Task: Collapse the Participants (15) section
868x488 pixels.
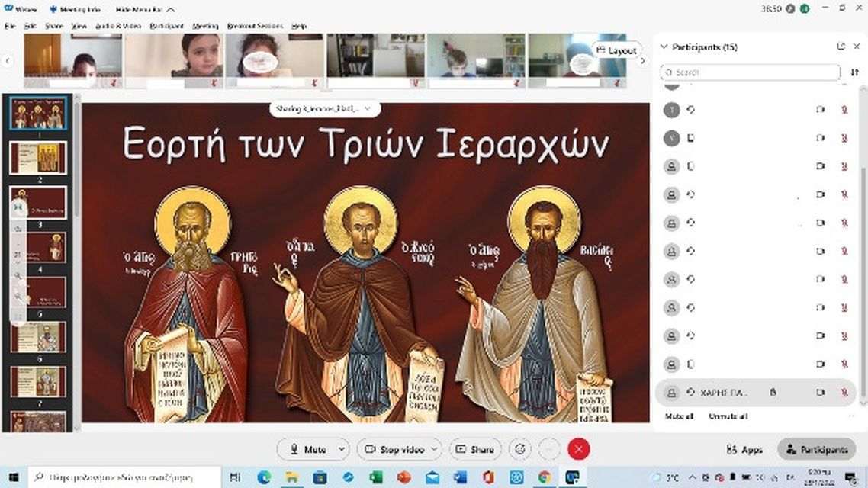Action: 664,47
